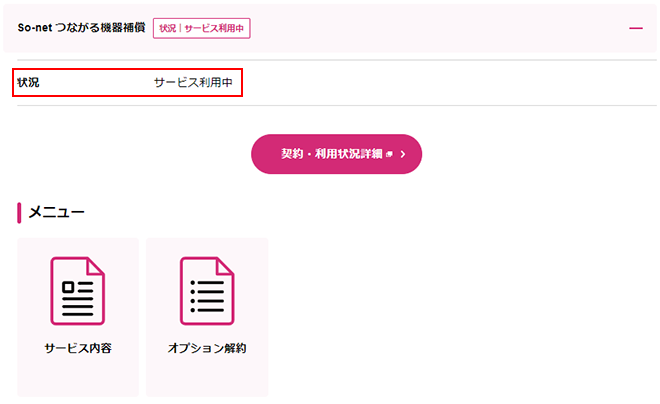Click the So-net つながる機器補償 title
The height and width of the screenshot is (404, 660).
pos(81,28)
